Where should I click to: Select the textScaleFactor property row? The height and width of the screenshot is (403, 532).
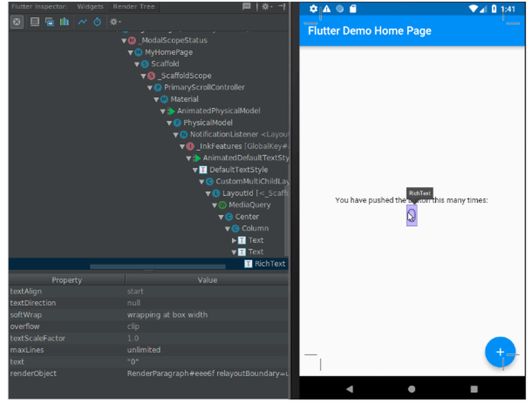coord(149,338)
